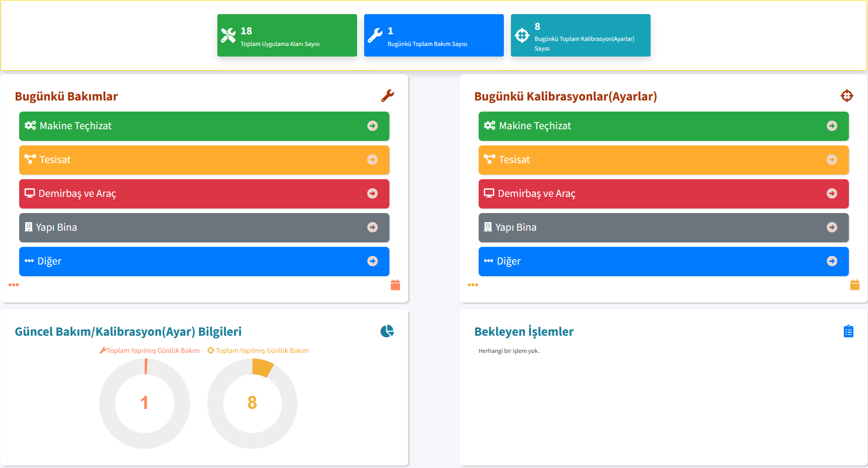Viewport: 868px width, 468px height.
Task: Click arrow on Tesisat row in Kalibrasyonlar
Action: click(x=832, y=160)
